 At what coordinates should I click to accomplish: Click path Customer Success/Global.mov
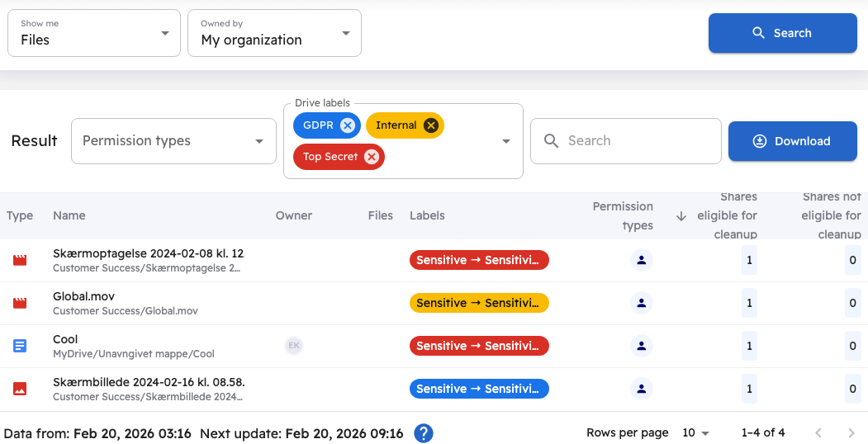coord(125,311)
